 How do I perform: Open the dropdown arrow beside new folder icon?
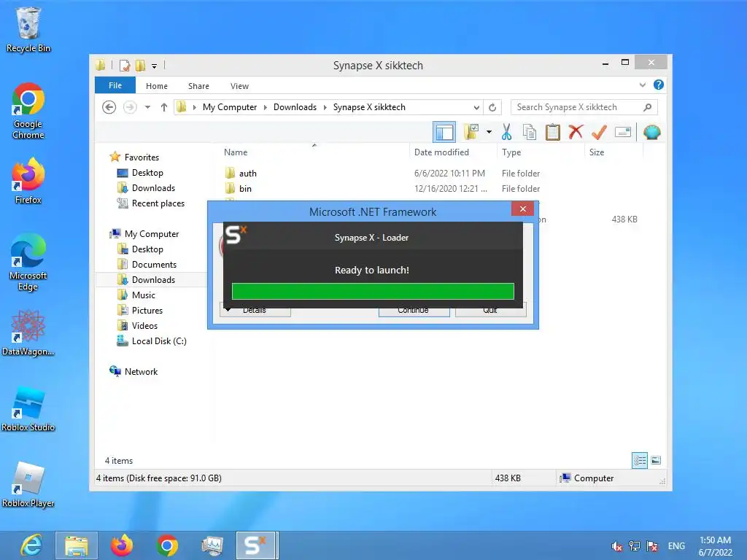click(489, 132)
